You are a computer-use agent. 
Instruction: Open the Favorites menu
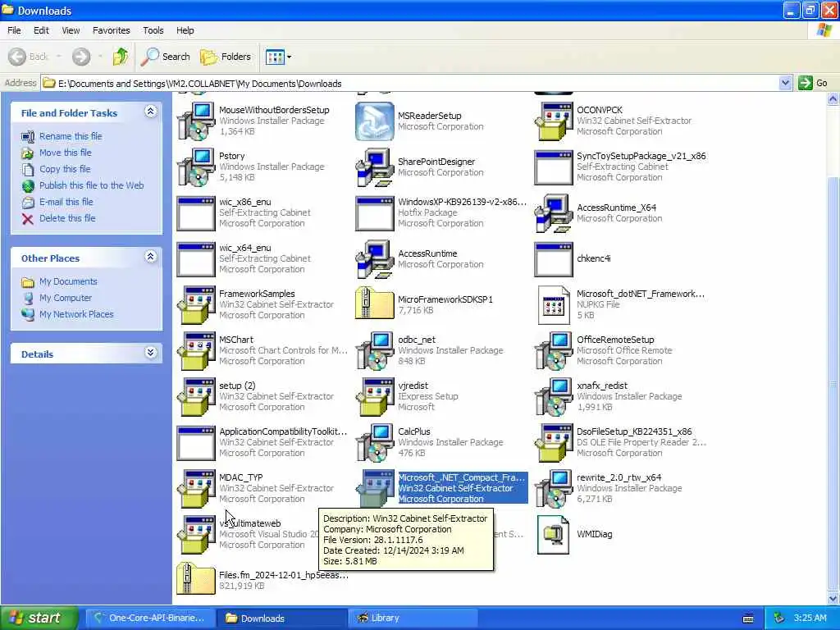[x=111, y=30]
